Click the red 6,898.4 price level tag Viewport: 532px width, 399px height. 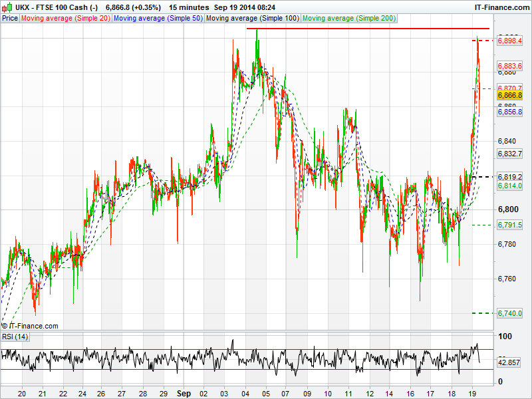tap(510, 41)
